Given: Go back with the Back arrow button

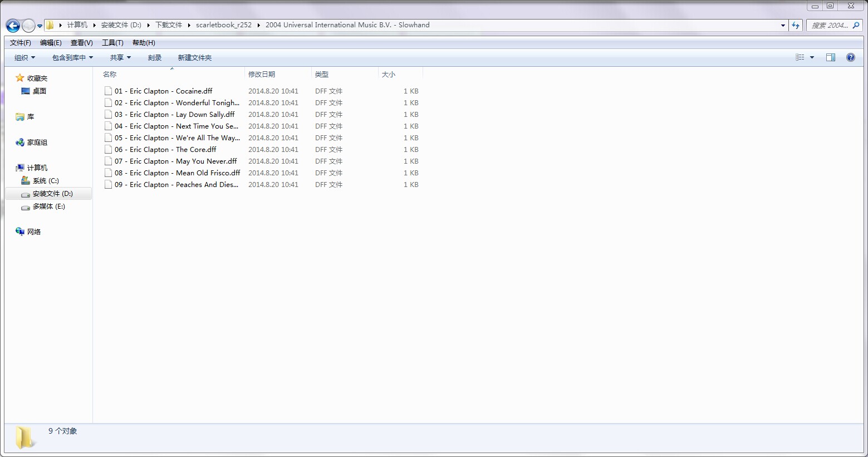Looking at the screenshot, I should pos(13,26).
